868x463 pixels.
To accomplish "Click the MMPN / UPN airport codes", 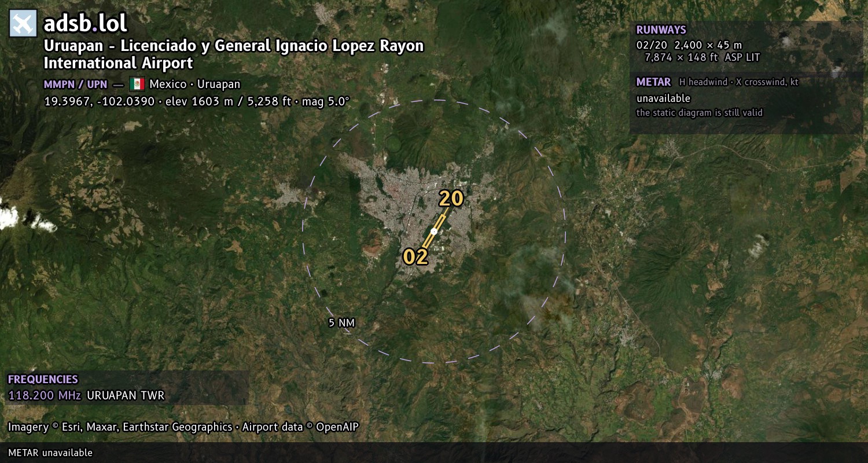I will (75, 84).
